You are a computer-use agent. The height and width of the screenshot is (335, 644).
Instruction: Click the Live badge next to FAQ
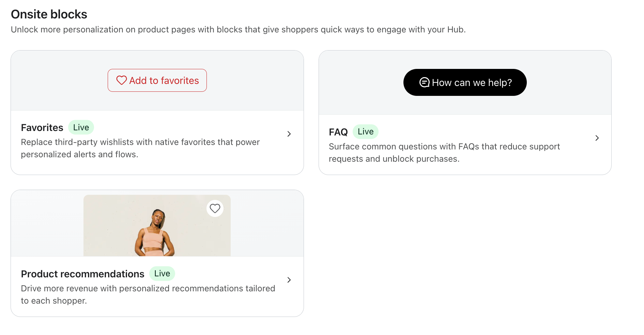point(366,132)
